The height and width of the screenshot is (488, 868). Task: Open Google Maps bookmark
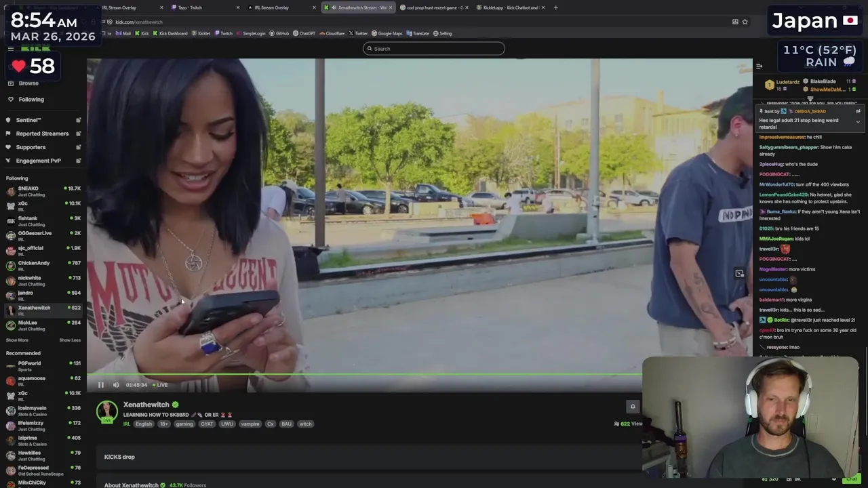click(x=387, y=33)
